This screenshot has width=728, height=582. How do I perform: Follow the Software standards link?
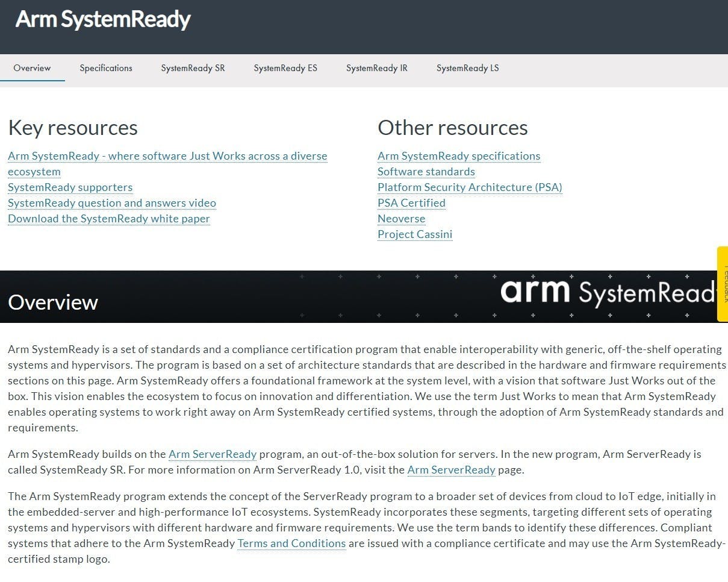pyautogui.click(x=426, y=172)
